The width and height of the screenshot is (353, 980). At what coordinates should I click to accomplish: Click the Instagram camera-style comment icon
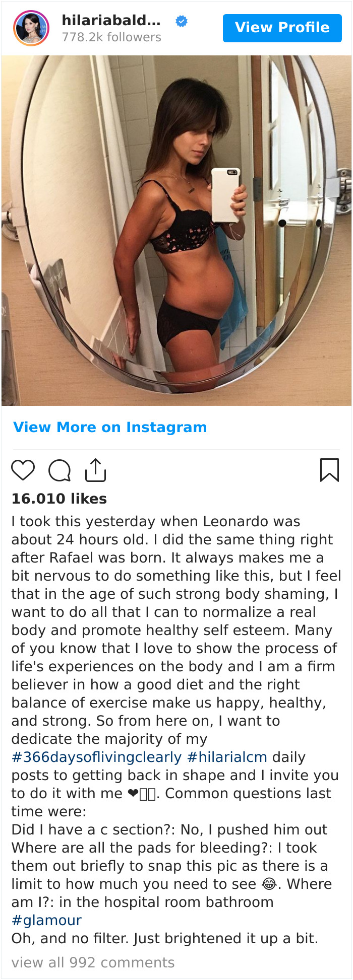pos(58,469)
